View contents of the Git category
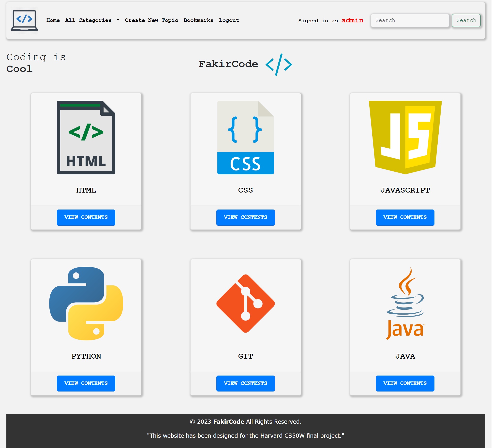 (245, 383)
